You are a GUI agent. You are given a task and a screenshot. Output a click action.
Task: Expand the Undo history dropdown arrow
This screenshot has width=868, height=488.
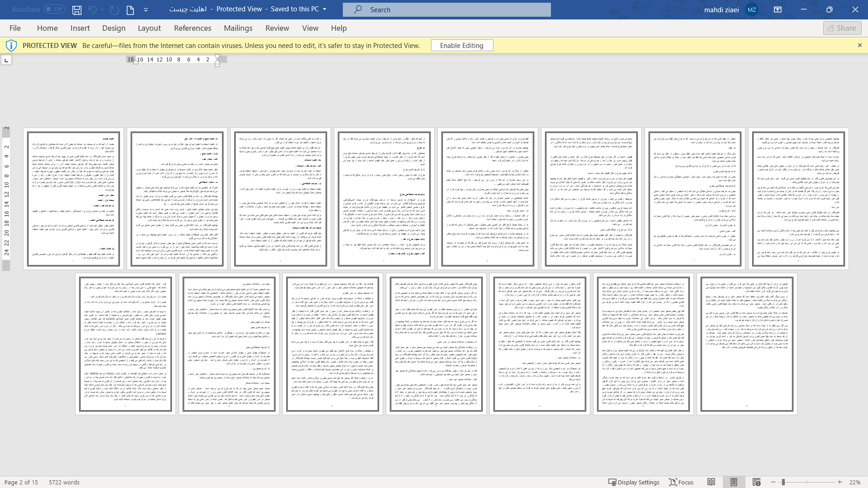point(102,9)
